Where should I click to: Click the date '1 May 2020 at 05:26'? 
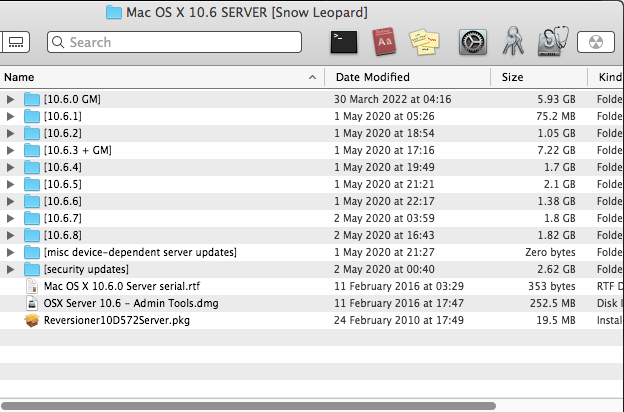coord(384,116)
